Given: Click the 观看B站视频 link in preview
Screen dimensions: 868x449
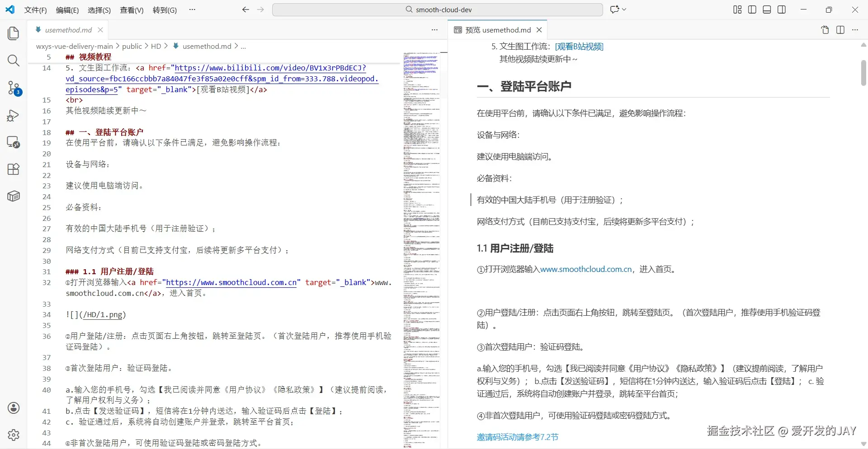Looking at the screenshot, I should tap(579, 46).
